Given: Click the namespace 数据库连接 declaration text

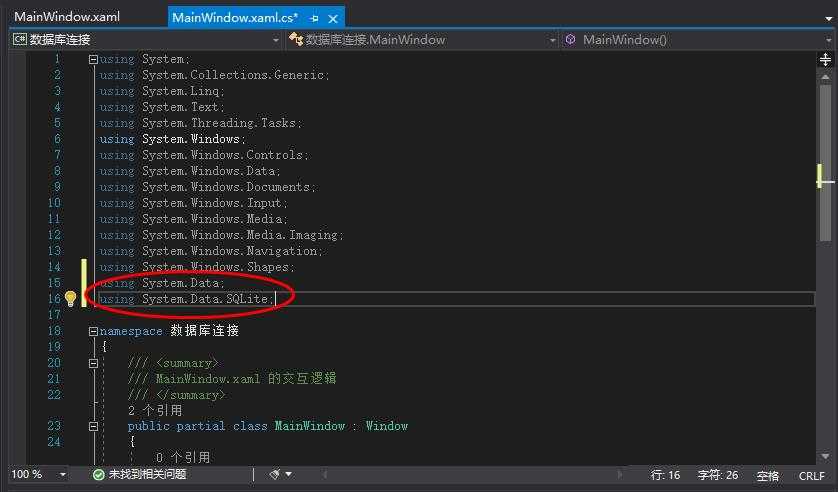Looking at the screenshot, I should pyautogui.click(x=169, y=331).
